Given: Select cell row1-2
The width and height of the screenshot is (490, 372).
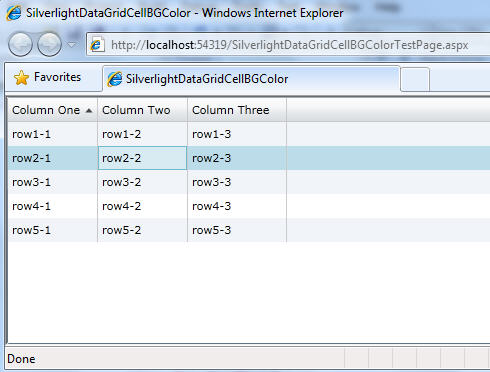Looking at the screenshot, I should (x=142, y=134).
